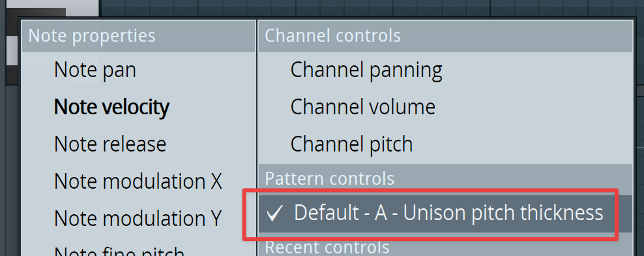This screenshot has width=644, height=256.
Task: Click the piano roll grid above the menu
Action: click(x=370, y=8)
